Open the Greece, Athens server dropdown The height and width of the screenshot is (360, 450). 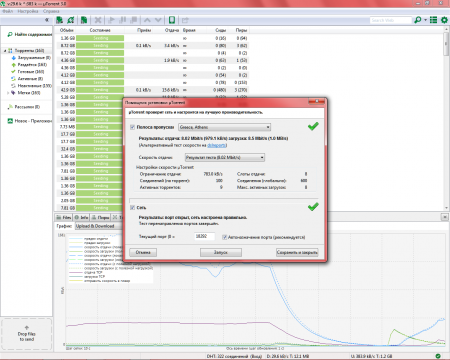pyautogui.click(x=224, y=127)
